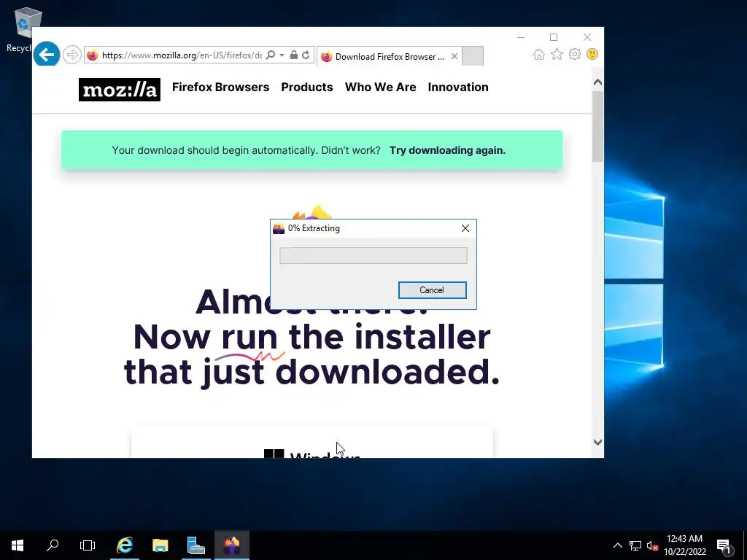The height and width of the screenshot is (560, 747).
Task: Click the security lock icon in address bar
Action: [x=294, y=55]
